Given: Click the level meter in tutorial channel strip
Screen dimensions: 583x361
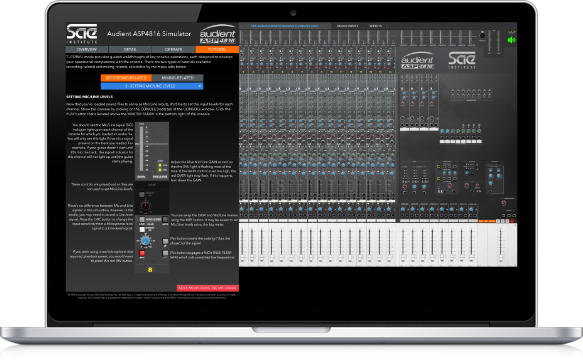Looking at the screenshot, I should coord(141,149).
